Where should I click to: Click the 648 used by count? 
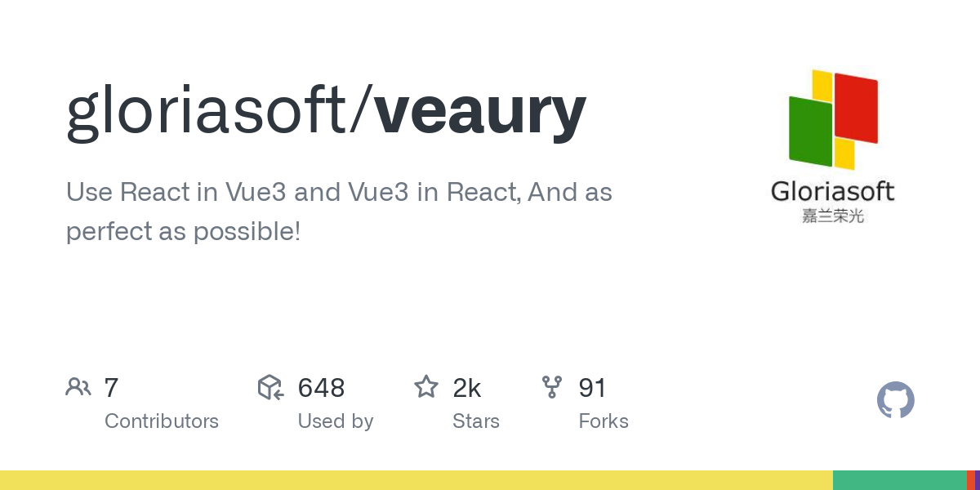point(321,388)
